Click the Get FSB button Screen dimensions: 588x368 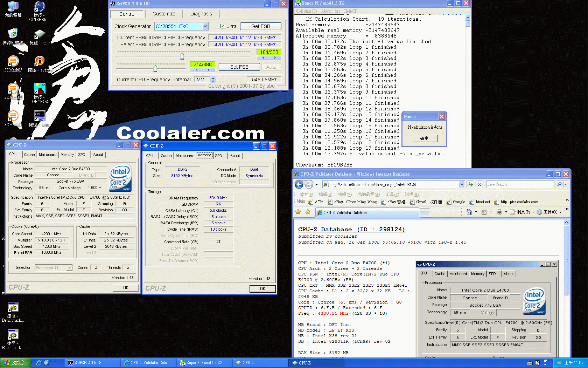pyautogui.click(x=260, y=26)
